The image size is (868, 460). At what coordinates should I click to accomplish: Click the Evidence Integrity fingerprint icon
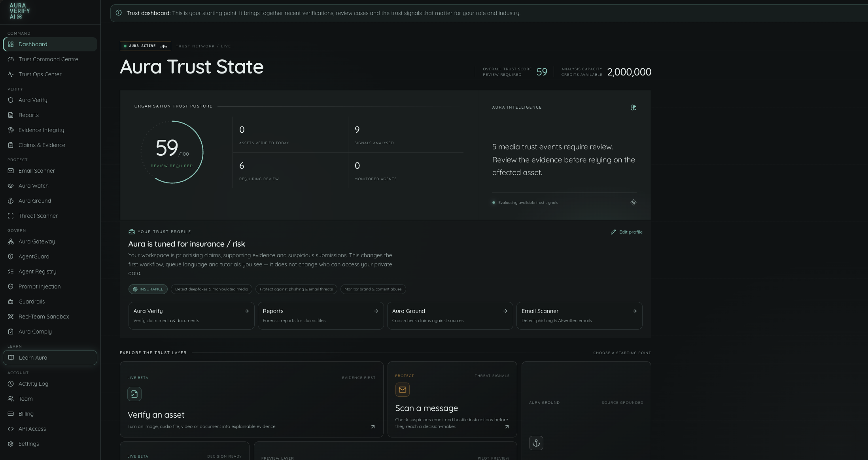11,130
